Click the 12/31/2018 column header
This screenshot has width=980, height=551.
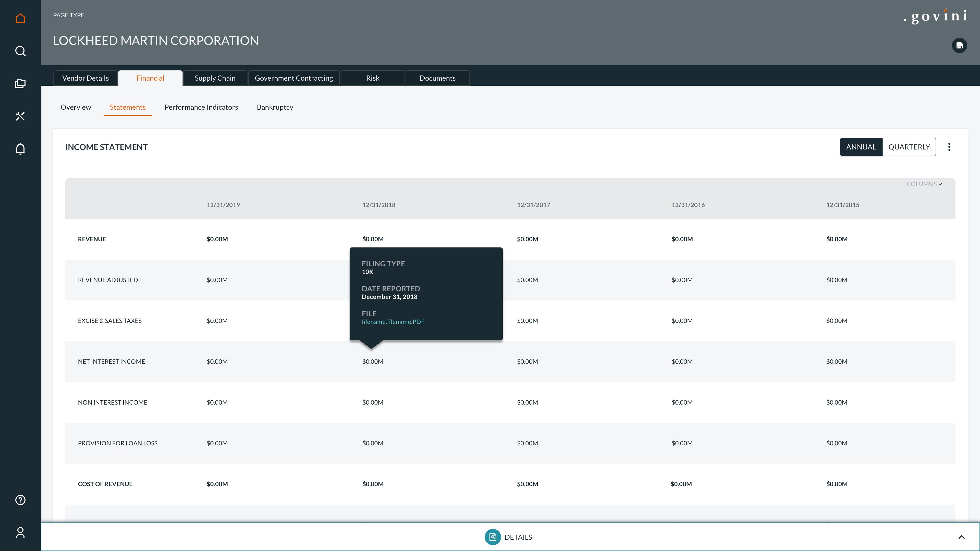coord(378,205)
